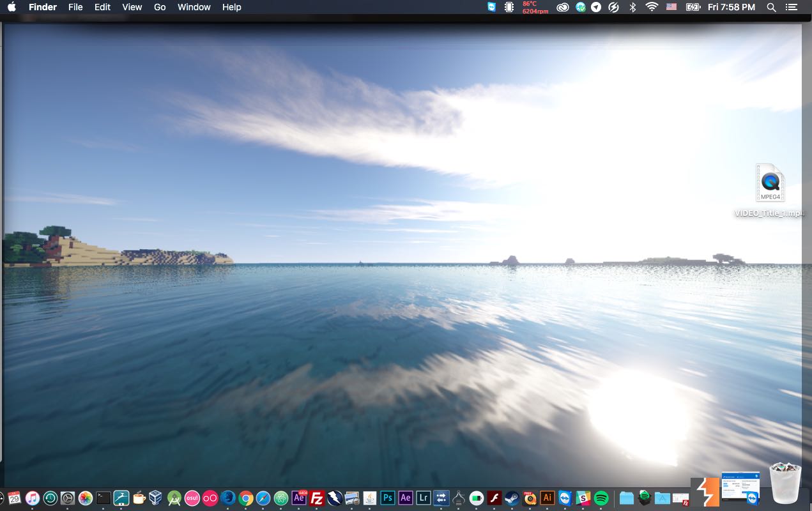Open Spotlight search magnifier
The height and width of the screenshot is (511, 812).
point(771,7)
